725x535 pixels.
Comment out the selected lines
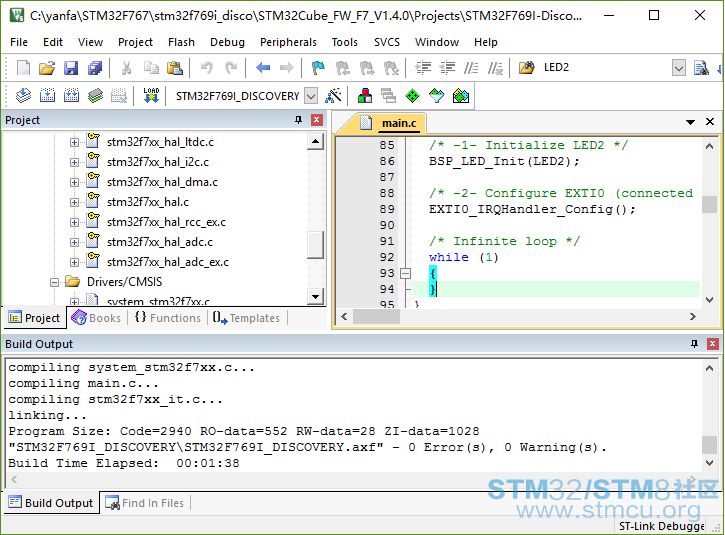coord(471,68)
